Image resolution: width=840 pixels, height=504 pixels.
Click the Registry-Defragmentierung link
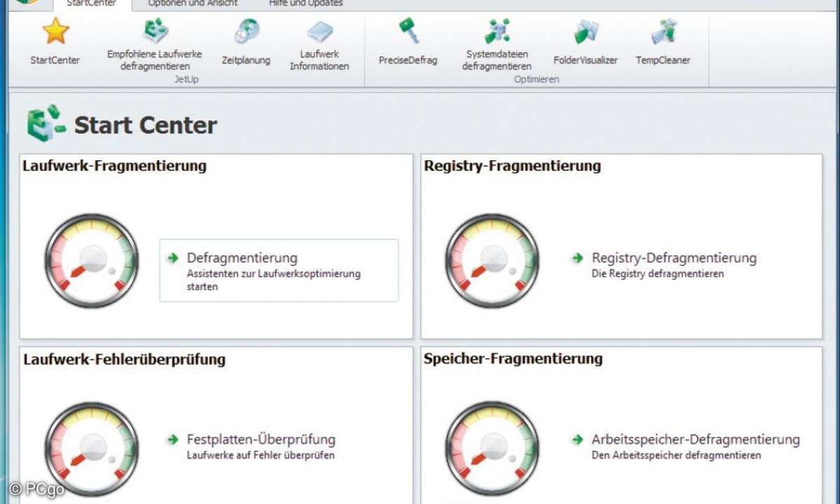point(673,258)
